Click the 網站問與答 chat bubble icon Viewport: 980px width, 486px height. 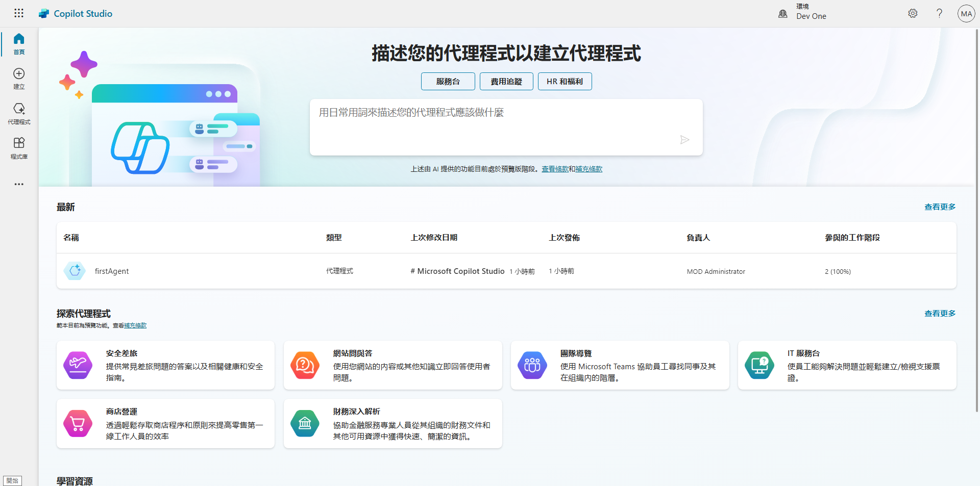click(305, 365)
